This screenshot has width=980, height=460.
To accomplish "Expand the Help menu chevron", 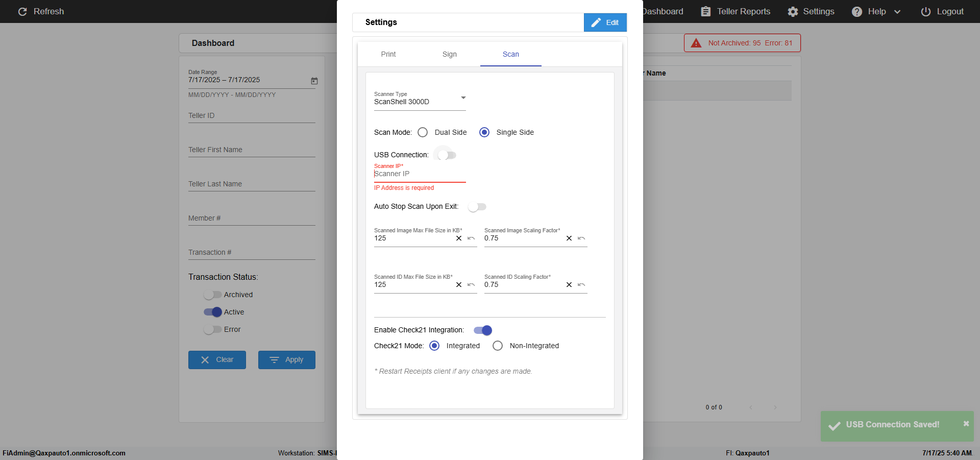I will point(897,12).
